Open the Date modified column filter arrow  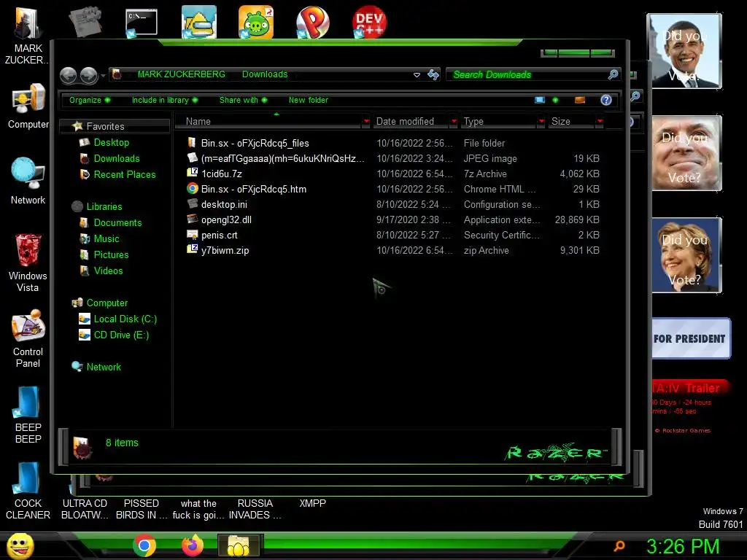[454, 122]
